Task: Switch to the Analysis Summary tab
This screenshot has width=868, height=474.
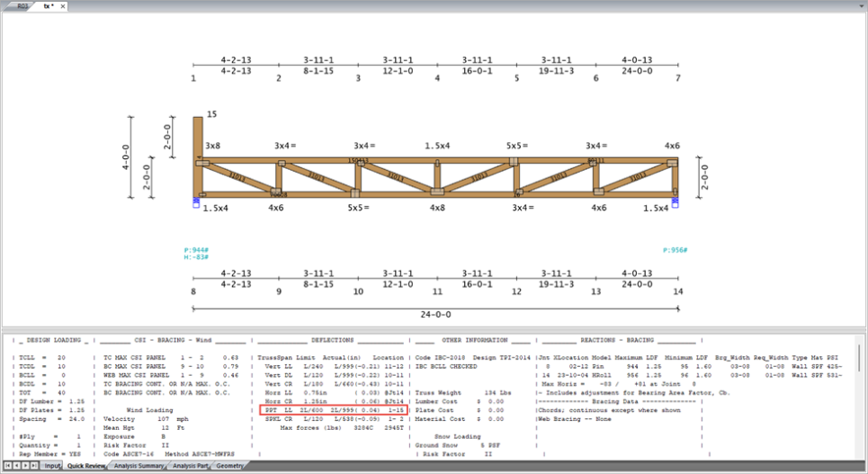Action: pos(138,466)
